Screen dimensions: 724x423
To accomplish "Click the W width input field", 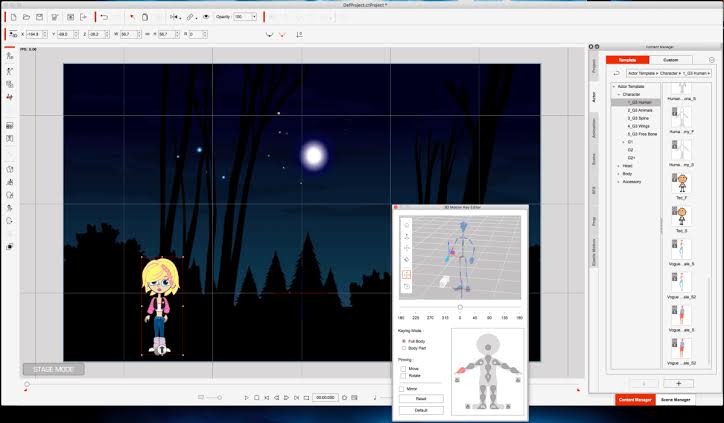I will (131, 35).
